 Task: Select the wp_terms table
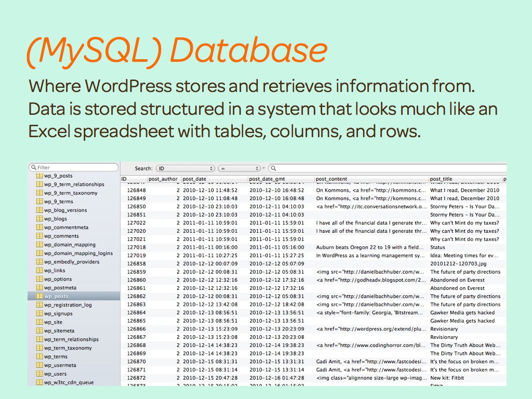(56, 356)
